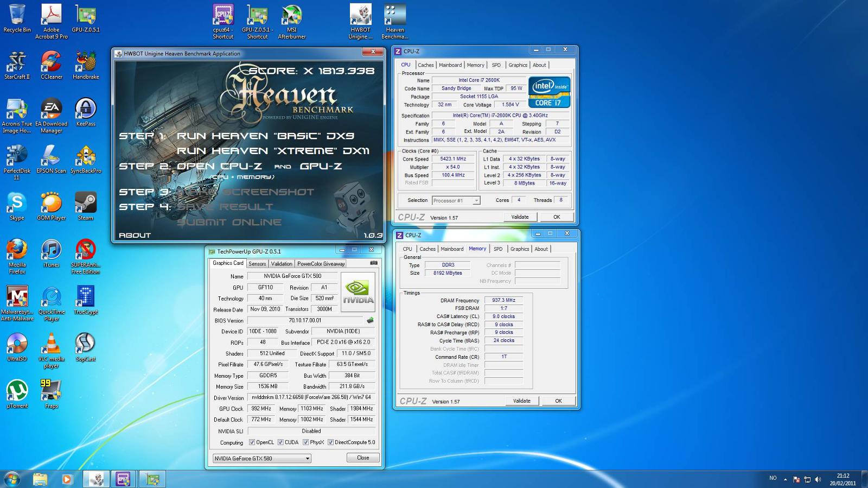Open About tab in lower CPU-Z window
The height and width of the screenshot is (488, 868).
click(x=541, y=249)
